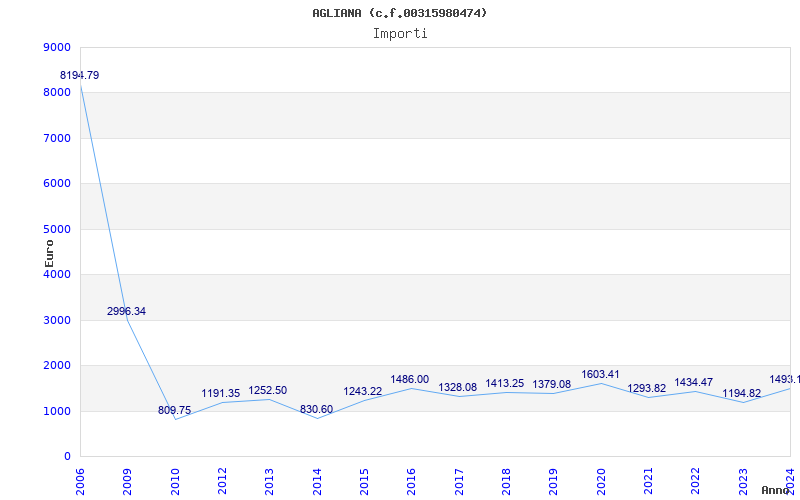The height and width of the screenshot is (500, 800).
Task: Select the data label 8194.79
Action: click(80, 76)
